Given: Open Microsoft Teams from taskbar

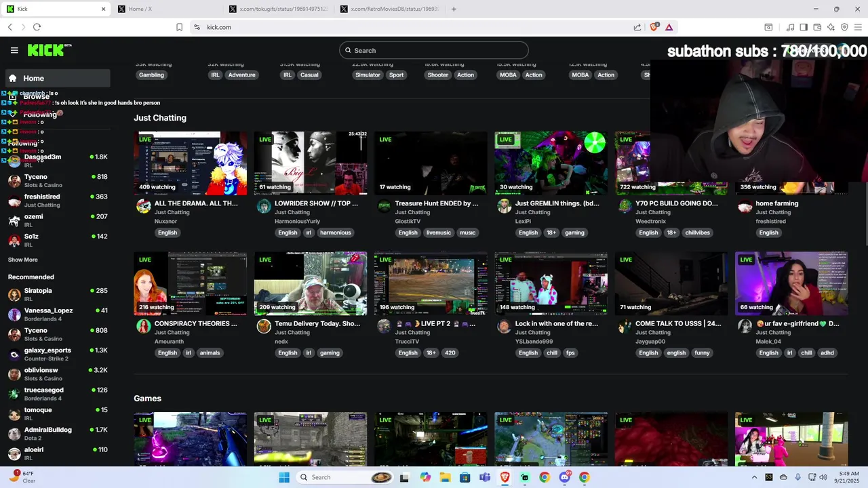Looking at the screenshot, I should click(485, 477).
